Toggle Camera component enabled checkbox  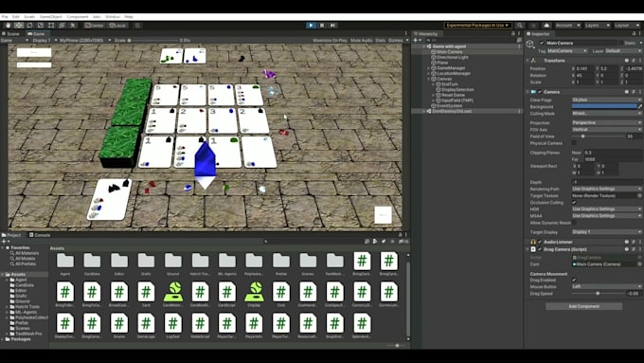[539, 92]
